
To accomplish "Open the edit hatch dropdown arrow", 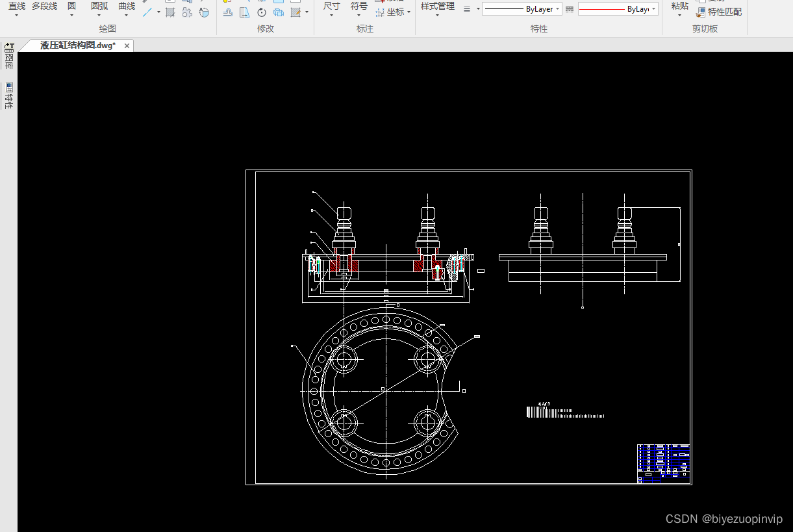I will pyautogui.click(x=307, y=12).
